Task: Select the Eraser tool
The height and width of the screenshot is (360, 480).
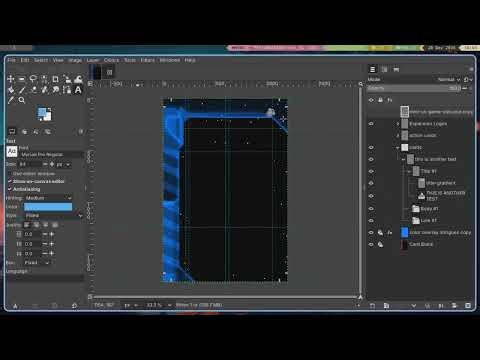Action: tap(33, 90)
